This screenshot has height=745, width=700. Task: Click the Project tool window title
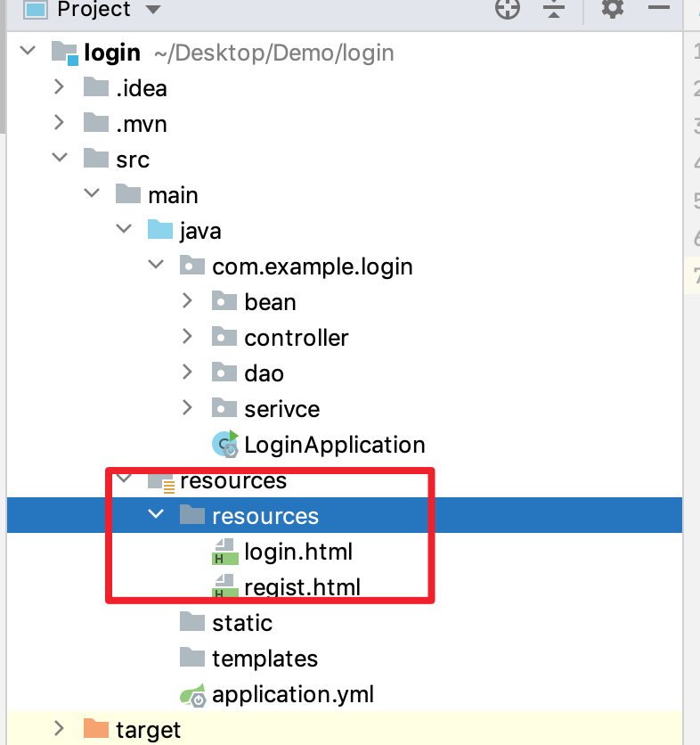(x=94, y=9)
